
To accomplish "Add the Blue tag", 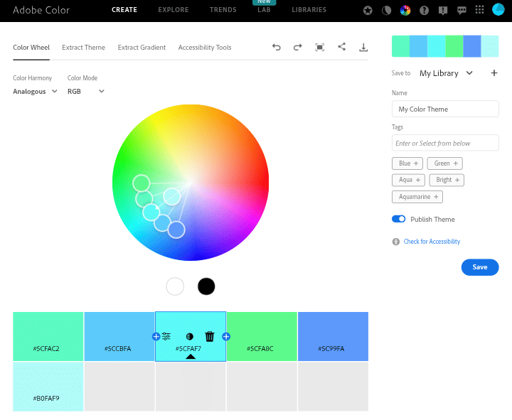I will pyautogui.click(x=407, y=163).
